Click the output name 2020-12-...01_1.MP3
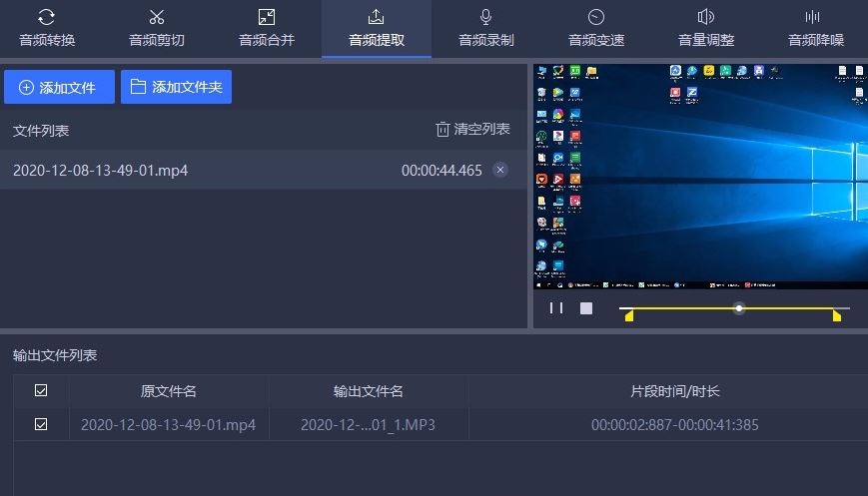The width and height of the screenshot is (868, 496). pyautogui.click(x=369, y=425)
